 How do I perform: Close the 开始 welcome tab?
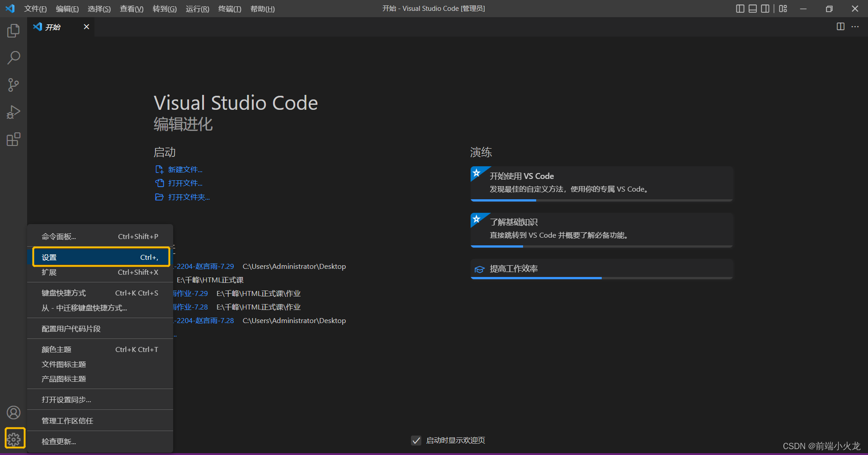click(x=86, y=27)
